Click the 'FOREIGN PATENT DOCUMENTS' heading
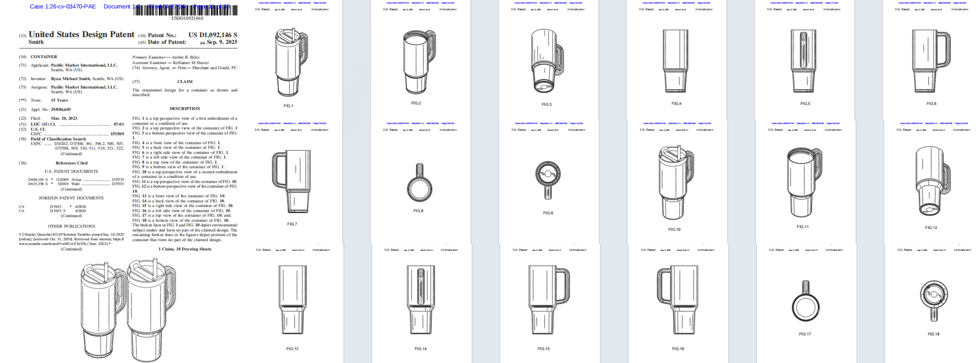This screenshot has height=363, width=980. pyautogui.click(x=71, y=198)
